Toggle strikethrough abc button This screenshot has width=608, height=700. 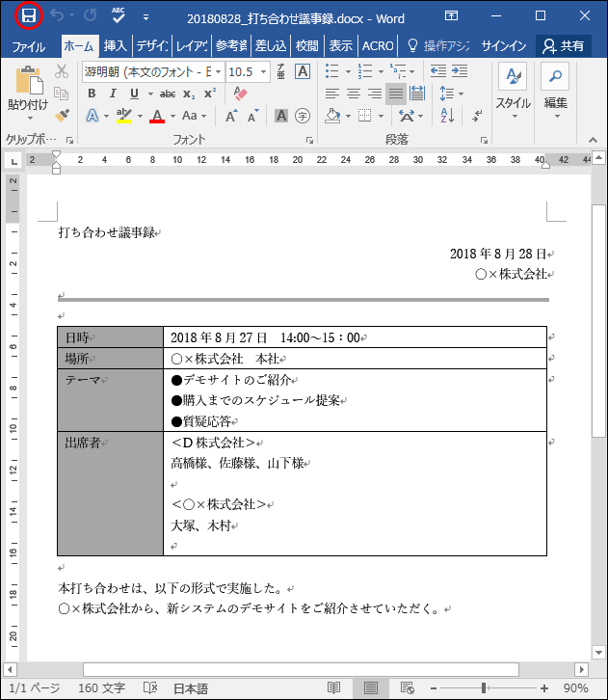[168, 94]
